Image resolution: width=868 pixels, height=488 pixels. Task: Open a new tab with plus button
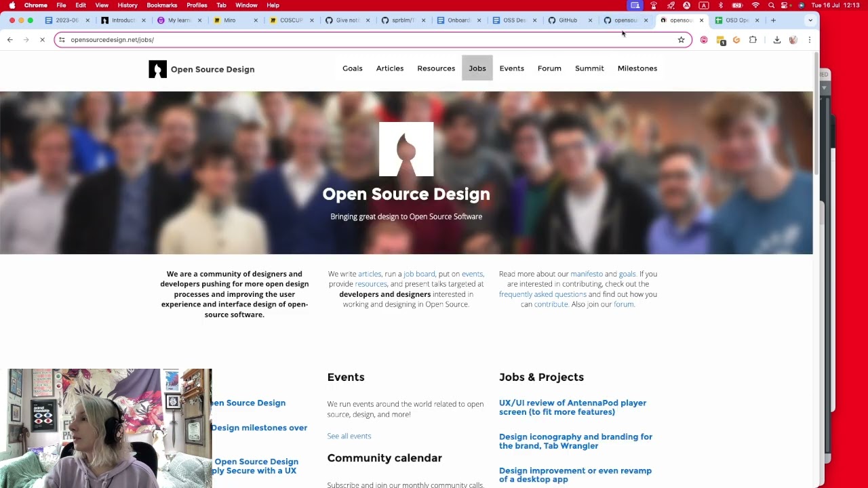tap(773, 20)
